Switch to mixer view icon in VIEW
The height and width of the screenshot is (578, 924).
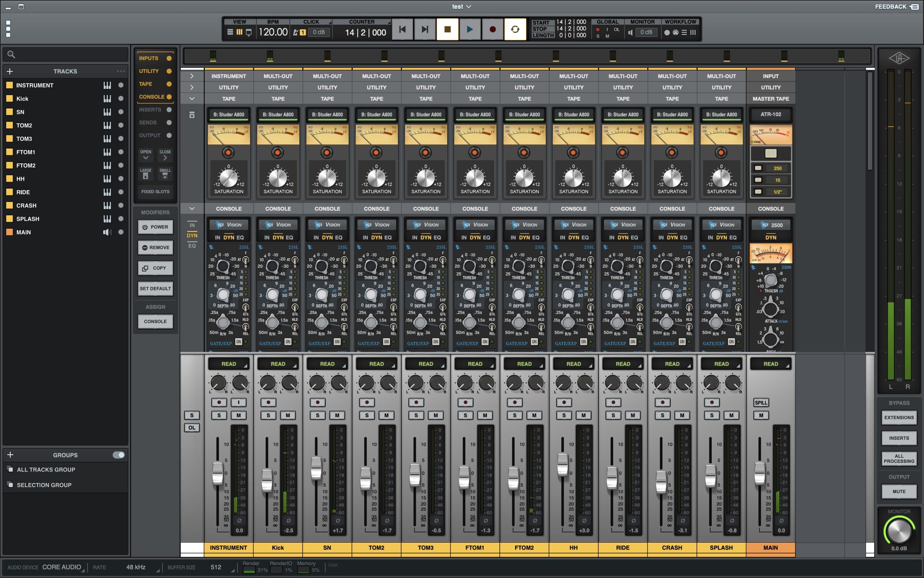[x=239, y=33]
